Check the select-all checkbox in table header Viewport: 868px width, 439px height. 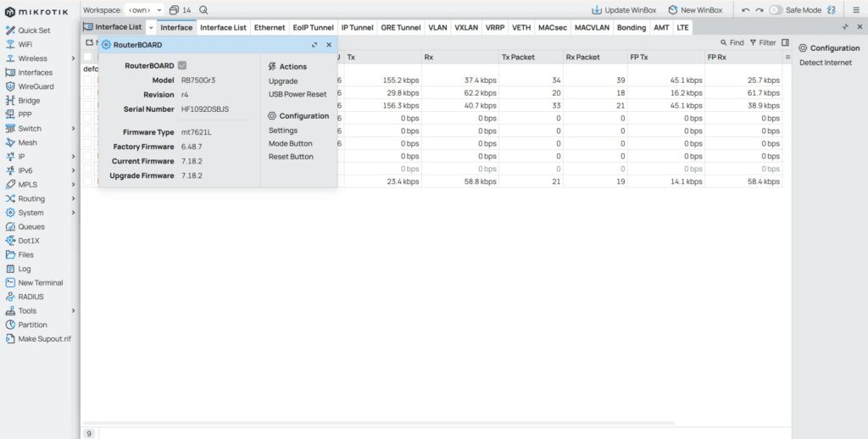88,57
